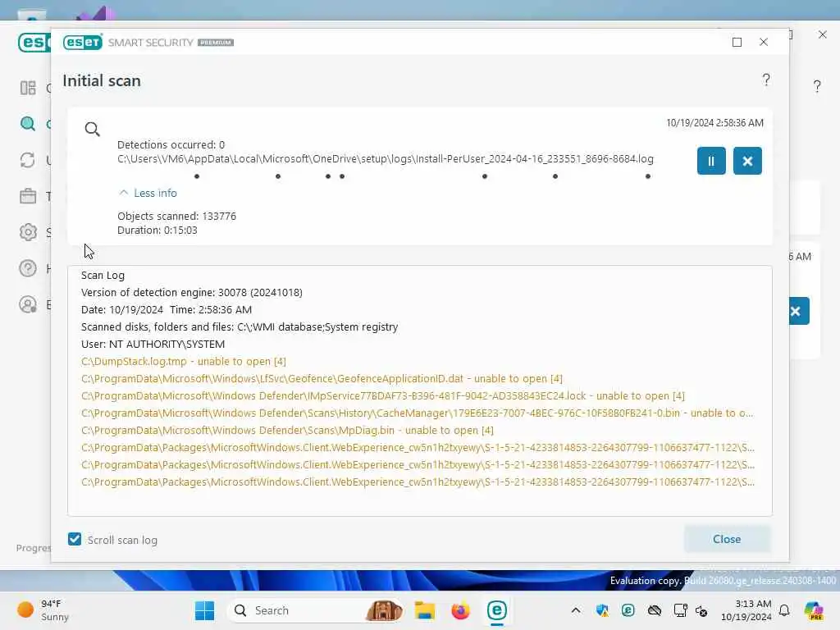Cancel the scan with the X button
The image size is (840, 630).
[747, 161]
